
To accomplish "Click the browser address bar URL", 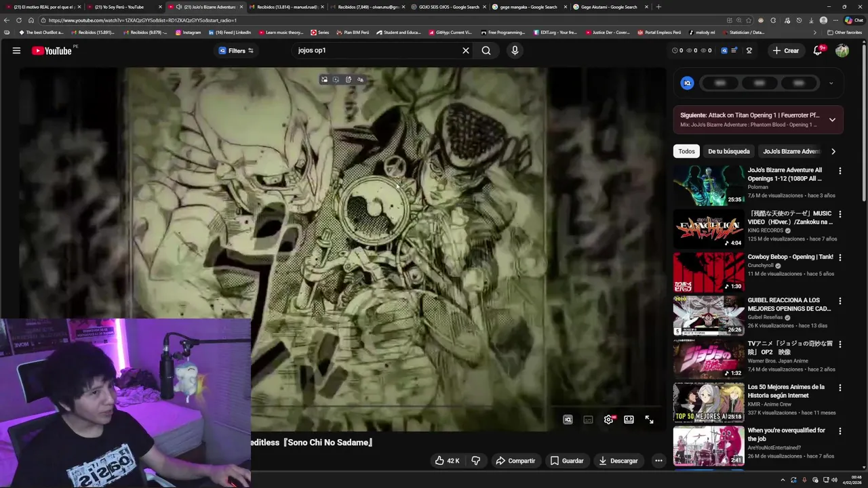I will coord(383,20).
